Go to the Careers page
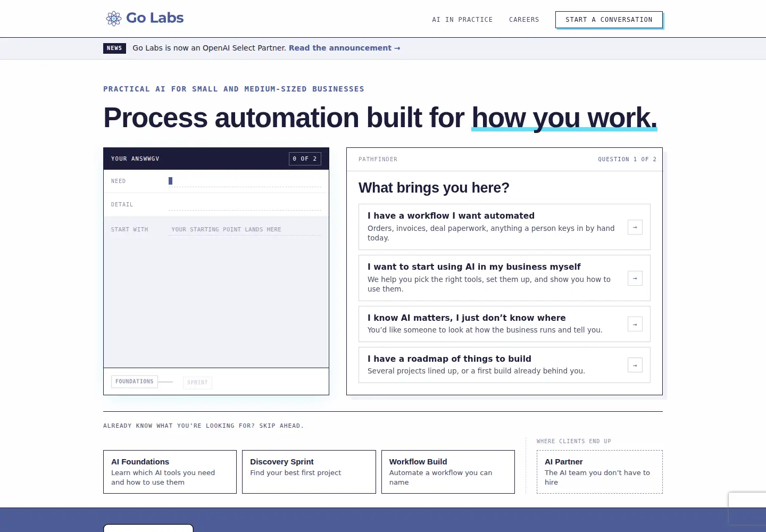This screenshot has height=532, width=766. click(524, 20)
